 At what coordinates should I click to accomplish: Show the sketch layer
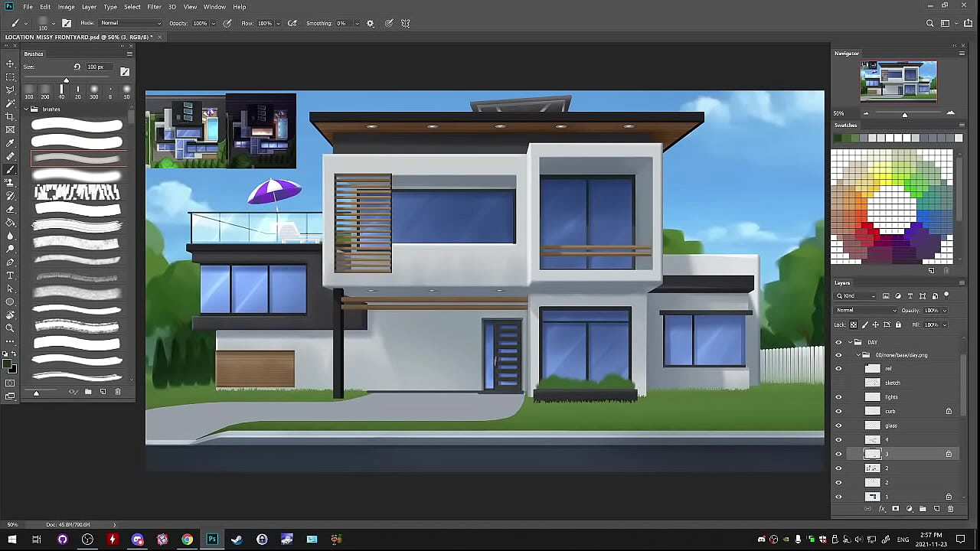coord(838,383)
